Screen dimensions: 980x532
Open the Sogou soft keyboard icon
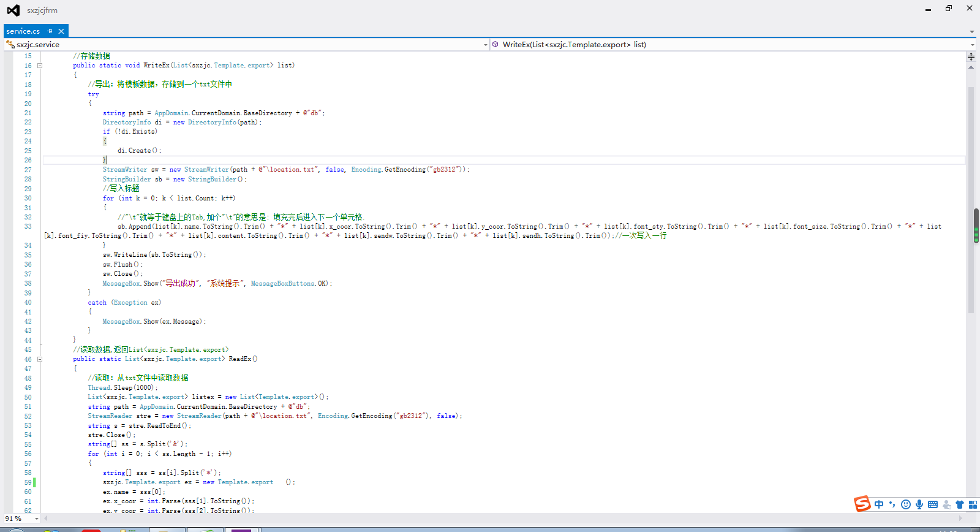(x=933, y=504)
